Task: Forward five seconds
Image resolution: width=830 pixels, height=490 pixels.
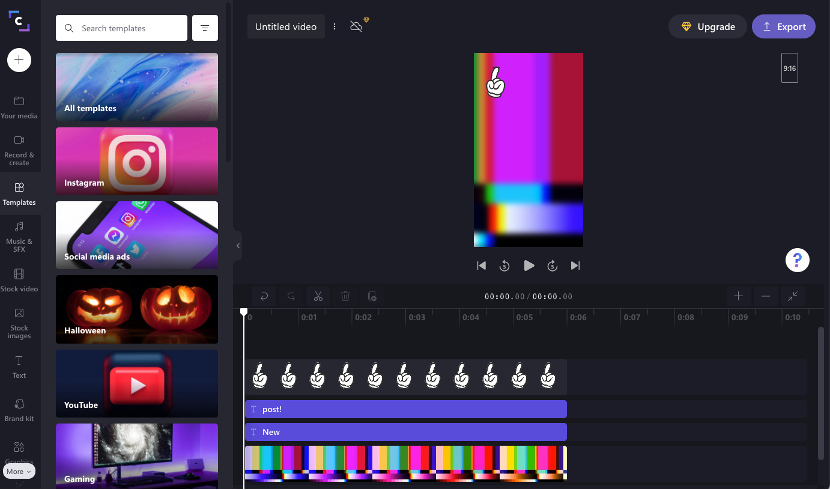Action: [x=552, y=266]
